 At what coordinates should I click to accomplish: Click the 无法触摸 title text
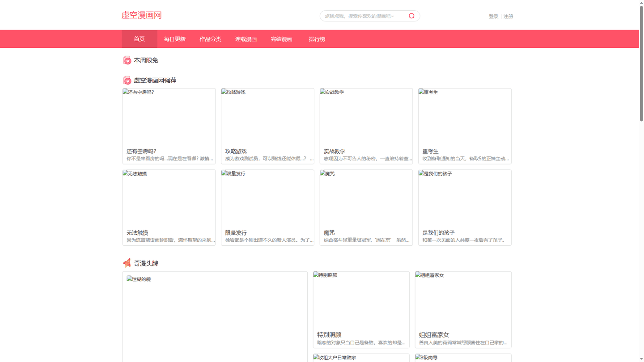tap(137, 233)
